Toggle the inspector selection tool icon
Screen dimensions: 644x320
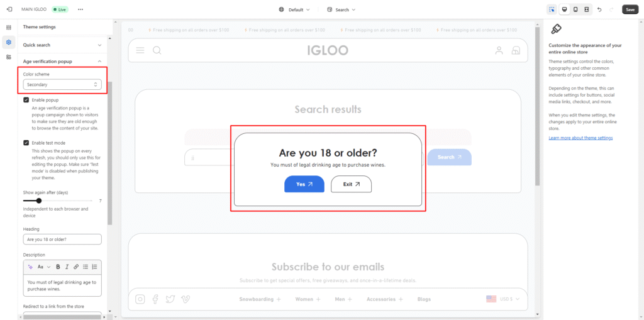(552, 9)
